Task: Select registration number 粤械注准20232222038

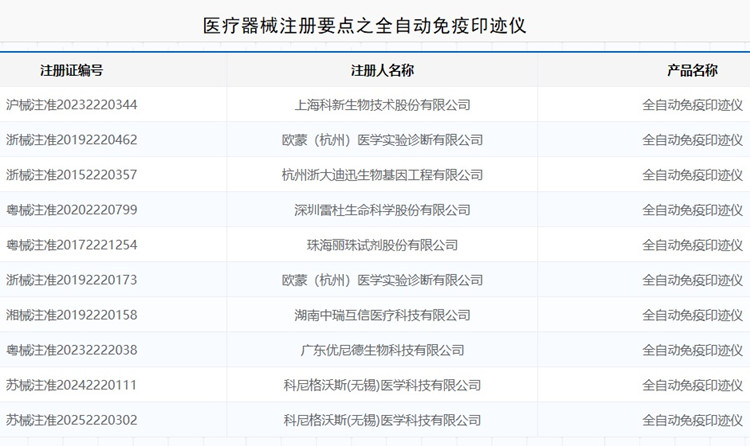Action: click(72, 350)
